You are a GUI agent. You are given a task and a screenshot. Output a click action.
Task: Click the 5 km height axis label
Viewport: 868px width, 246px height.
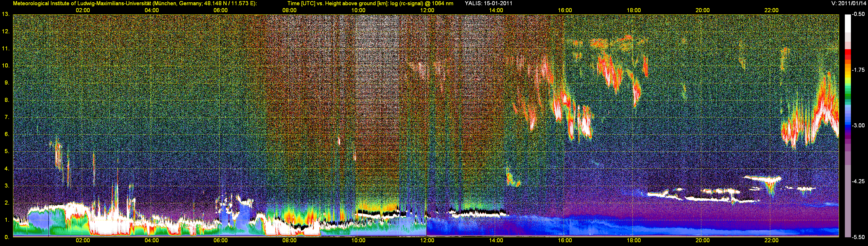coord(6,151)
